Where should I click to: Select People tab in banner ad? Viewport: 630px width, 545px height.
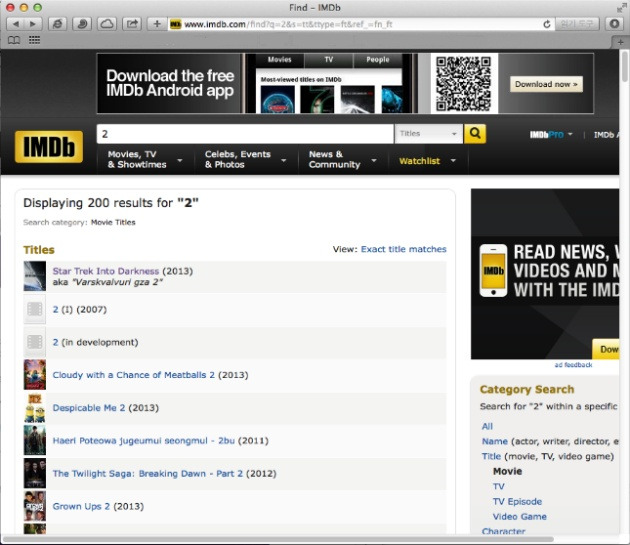coord(378,60)
